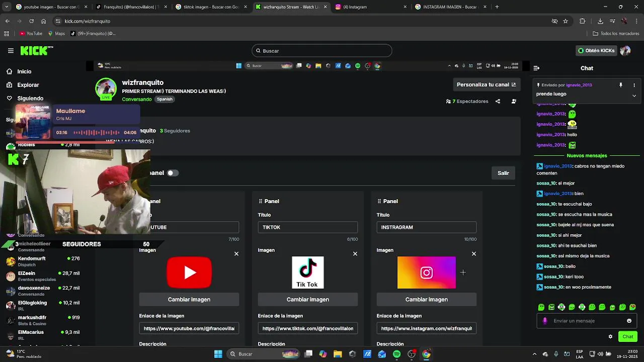
Task: Edit the YouTube image link field
Action: pyautogui.click(x=189, y=328)
